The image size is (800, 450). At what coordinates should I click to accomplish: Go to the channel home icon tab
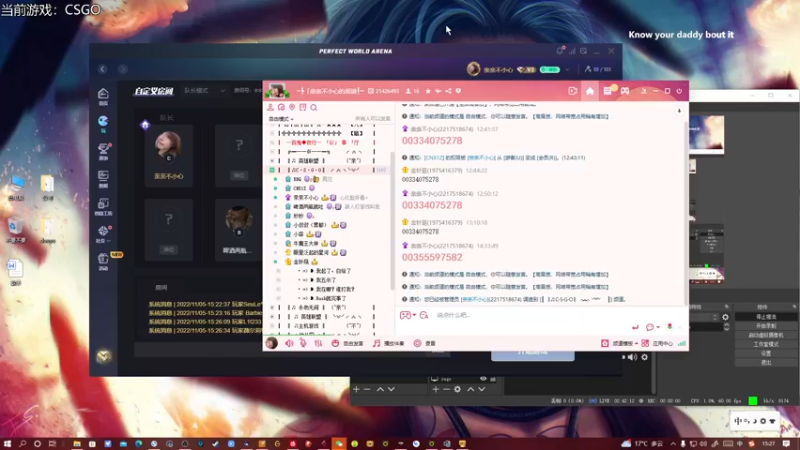pyautogui.click(x=590, y=91)
